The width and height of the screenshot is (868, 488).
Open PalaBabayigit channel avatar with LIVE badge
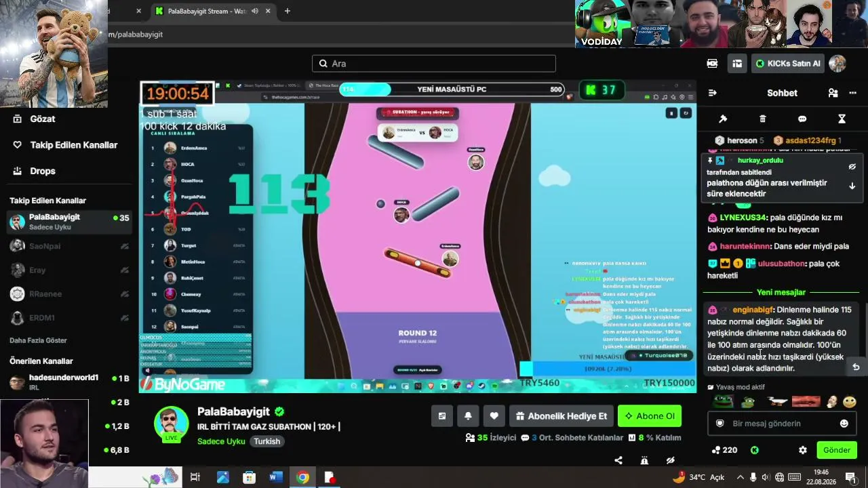[x=171, y=425]
